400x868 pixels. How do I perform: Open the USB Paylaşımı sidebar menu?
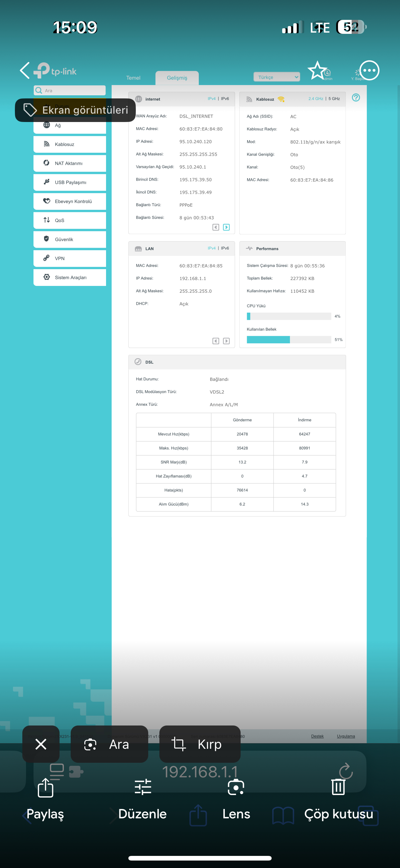point(70,182)
